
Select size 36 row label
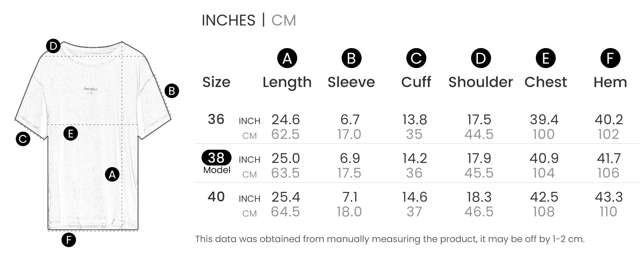coord(216,119)
